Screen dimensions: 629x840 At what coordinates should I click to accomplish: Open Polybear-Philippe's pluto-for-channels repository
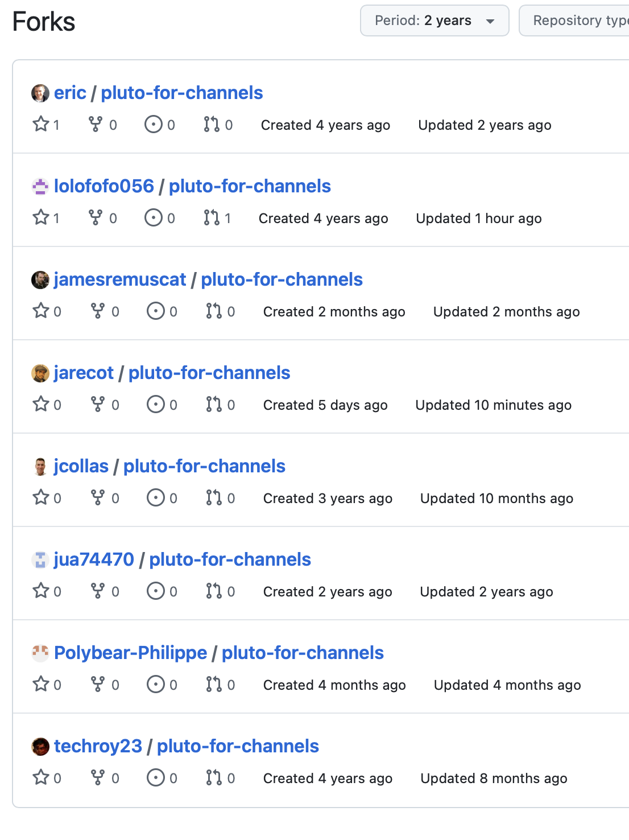(303, 653)
